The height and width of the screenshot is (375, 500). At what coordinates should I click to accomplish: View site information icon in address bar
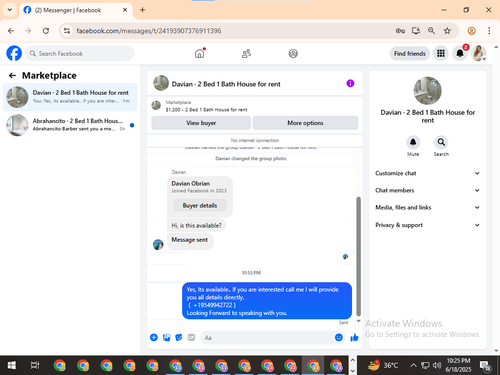(67, 31)
